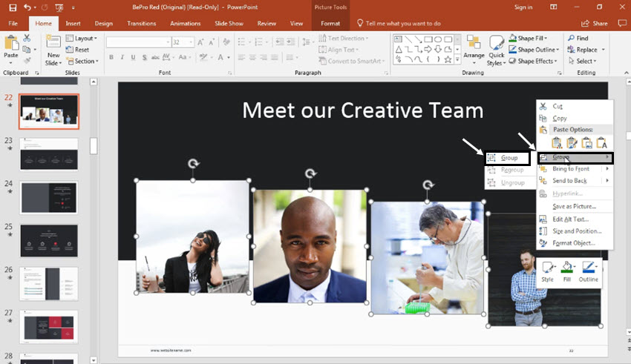Click the New Slide icon
This screenshot has width=631, height=364.
pyautogui.click(x=53, y=49)
